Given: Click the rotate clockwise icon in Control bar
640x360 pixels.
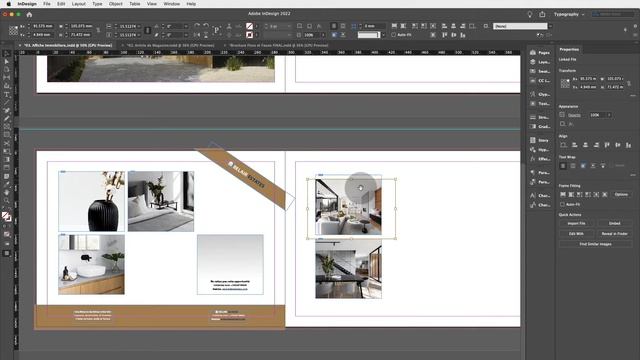Looking at the screenshot, I should [197, 26].
